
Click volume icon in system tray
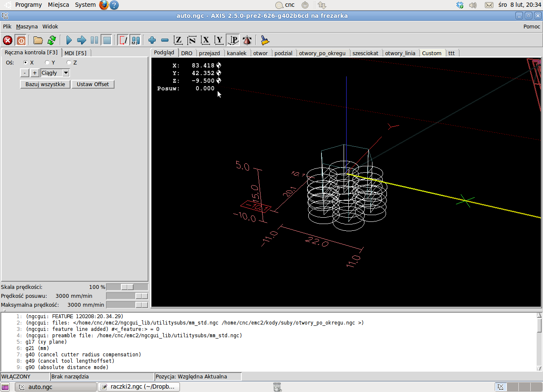(x=473, y=5)
